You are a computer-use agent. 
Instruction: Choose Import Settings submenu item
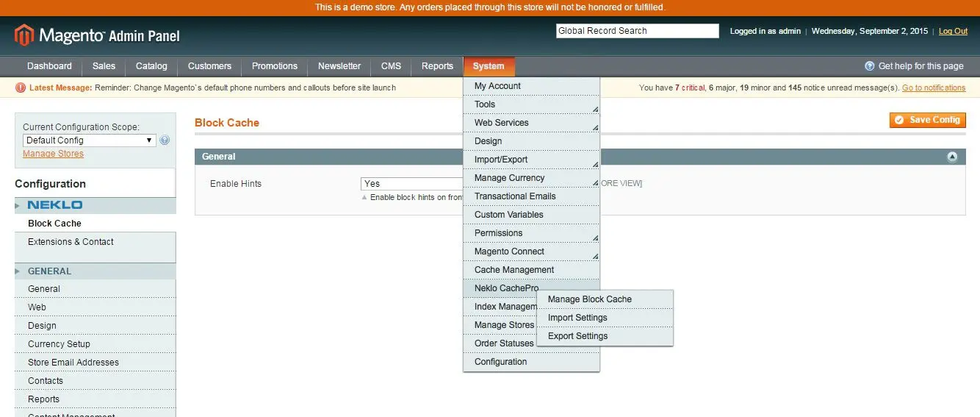click(x=605, y=318)
